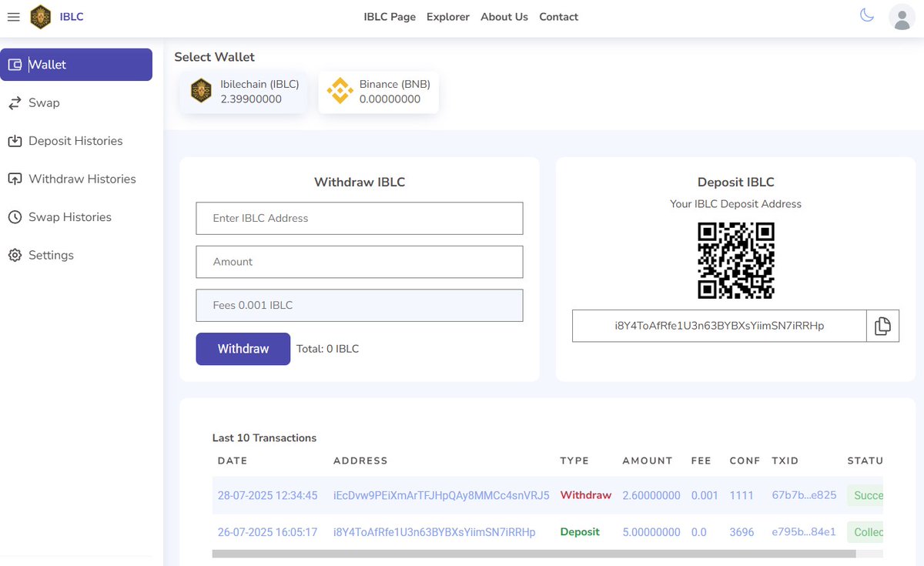Click the Binance diamond icon
Screen dimensions: 924x566
coord(340,91)
